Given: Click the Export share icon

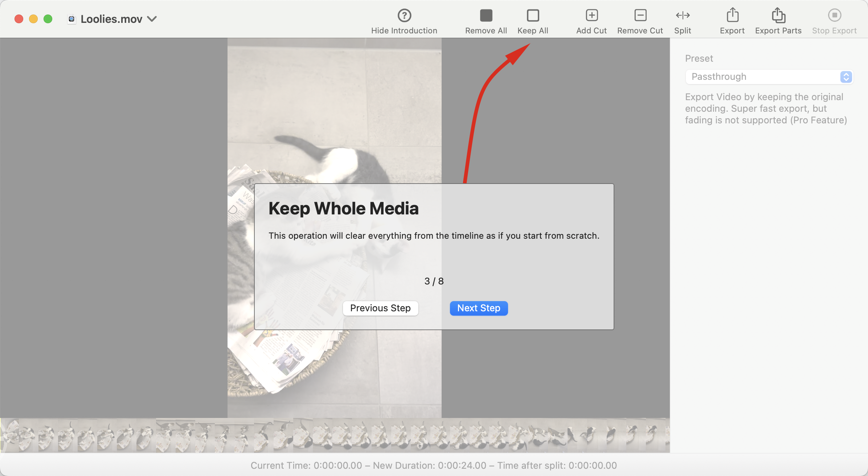Looking at the screenshot, I should (x=732, y=16).
